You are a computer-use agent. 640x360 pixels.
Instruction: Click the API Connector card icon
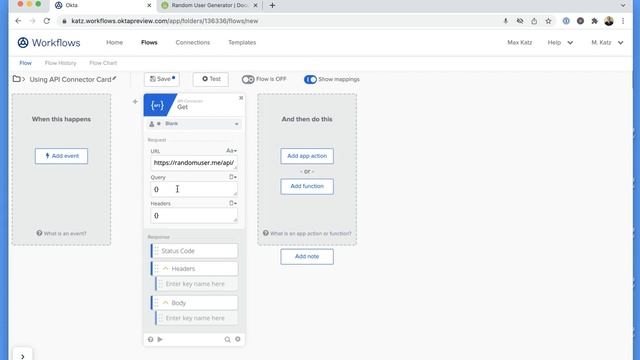(158, 105)
